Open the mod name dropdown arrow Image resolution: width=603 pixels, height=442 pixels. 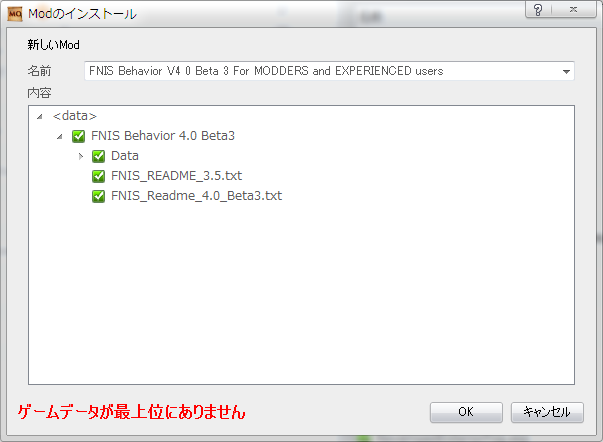566,72
